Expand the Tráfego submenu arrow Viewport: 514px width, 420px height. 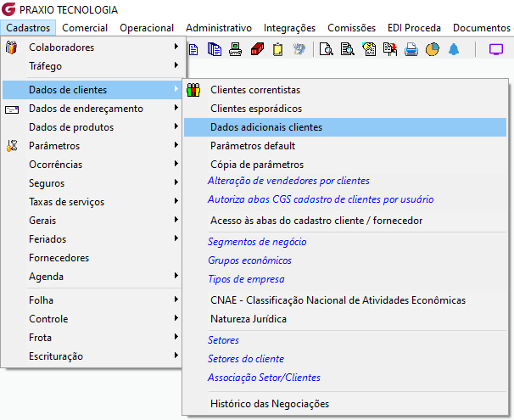(176, 65)
